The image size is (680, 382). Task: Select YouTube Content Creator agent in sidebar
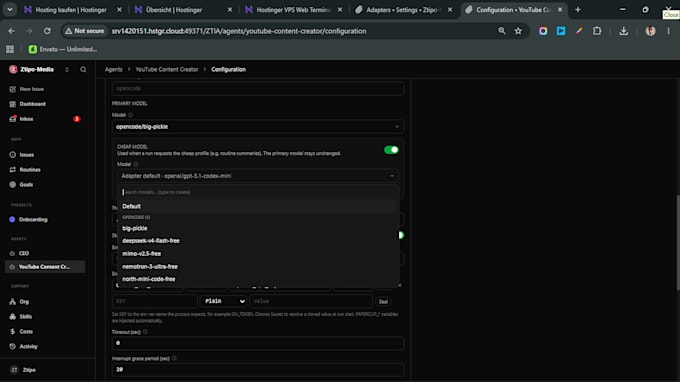point(44,267)
